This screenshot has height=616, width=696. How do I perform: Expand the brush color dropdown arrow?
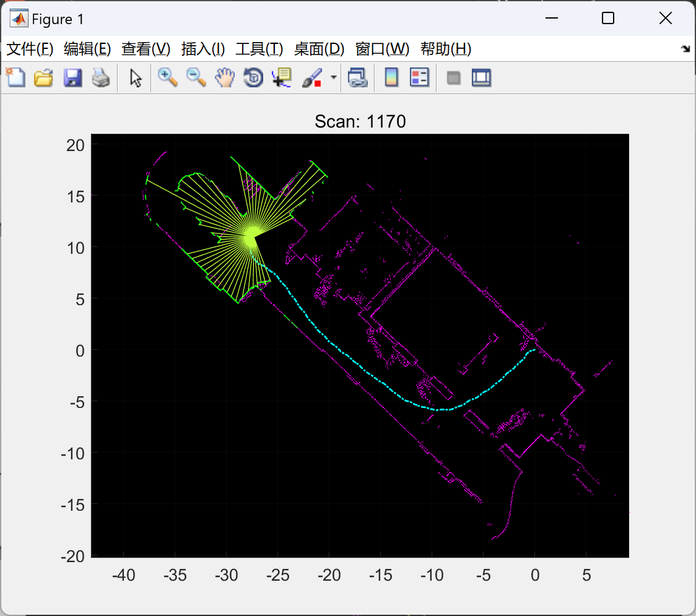(334, 77)
